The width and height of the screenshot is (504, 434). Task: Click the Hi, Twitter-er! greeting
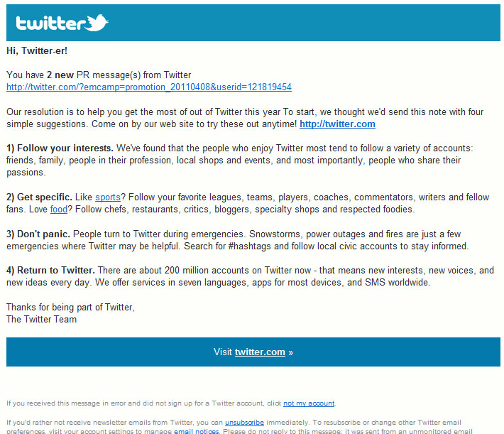pyautogui.click(x=37, y=50)
